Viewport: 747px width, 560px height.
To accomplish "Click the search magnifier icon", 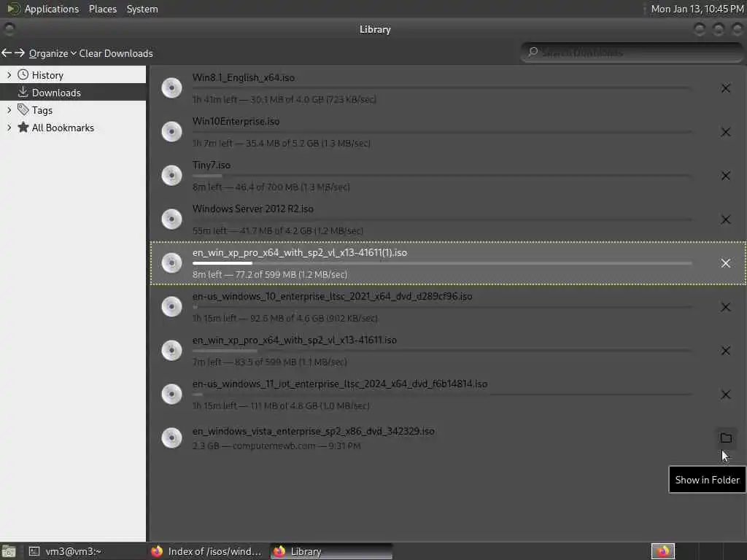I will click(533, 52).
